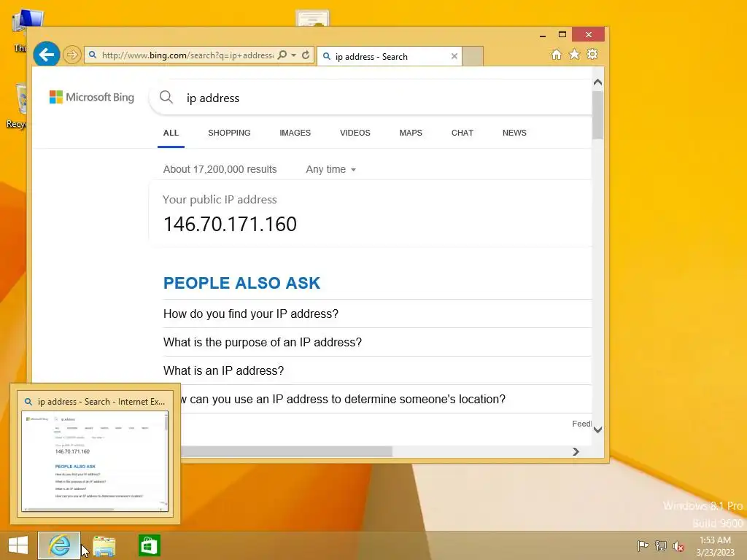Open the NEWS results tab
Screen dimensions: 747x560
[514, 133]
